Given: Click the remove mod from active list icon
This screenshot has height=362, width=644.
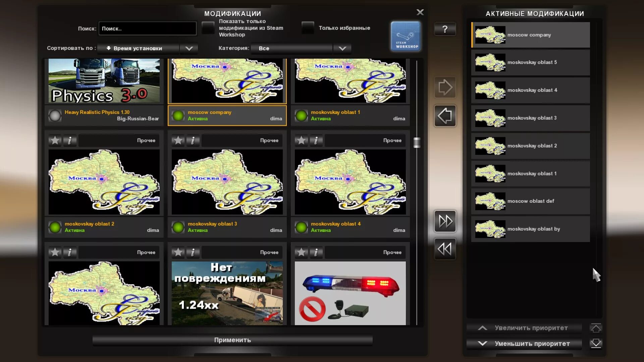Looking at the screenshot, I should coord(444,115).
